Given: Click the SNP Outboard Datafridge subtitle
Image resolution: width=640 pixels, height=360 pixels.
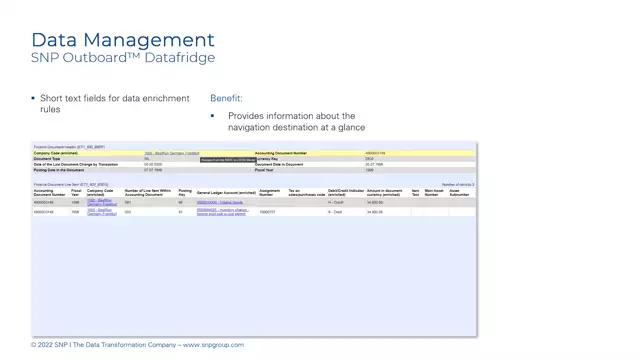Looking at the screenshot, I should pyautogui.click(x=123, y=58).
